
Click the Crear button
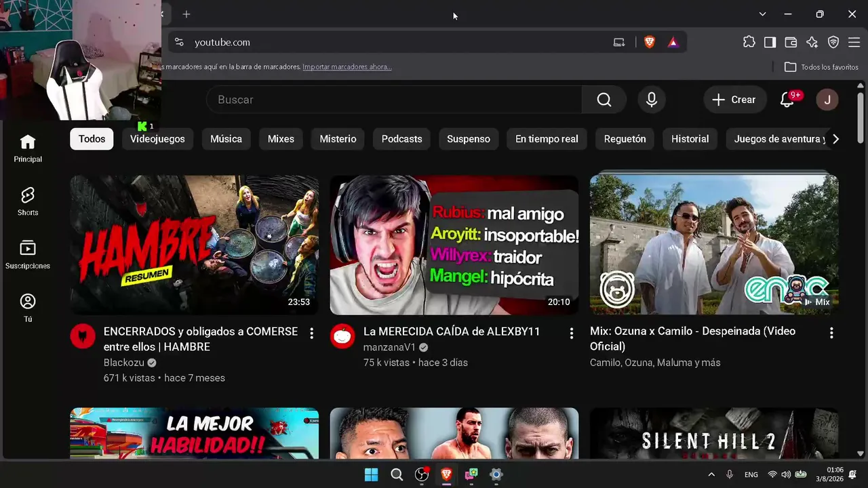click(734, 100)
